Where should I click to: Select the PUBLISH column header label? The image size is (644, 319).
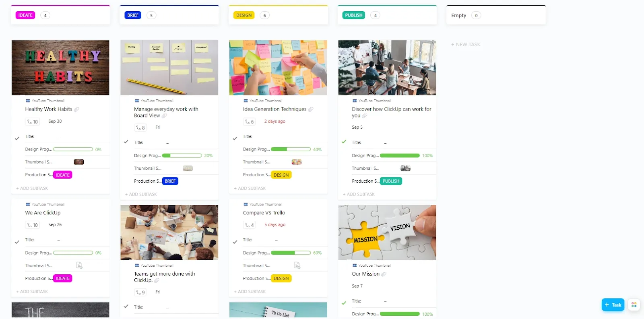click(354, 15)
